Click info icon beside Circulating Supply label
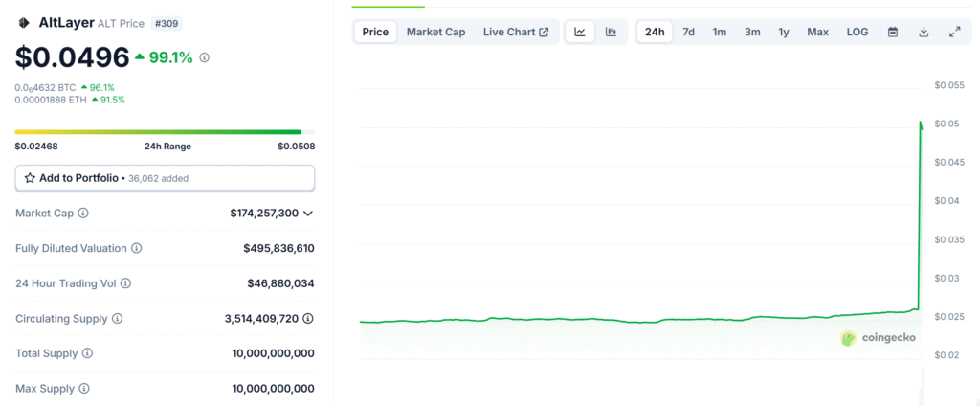This screenshot has width=980, height=406. (117, 319)
